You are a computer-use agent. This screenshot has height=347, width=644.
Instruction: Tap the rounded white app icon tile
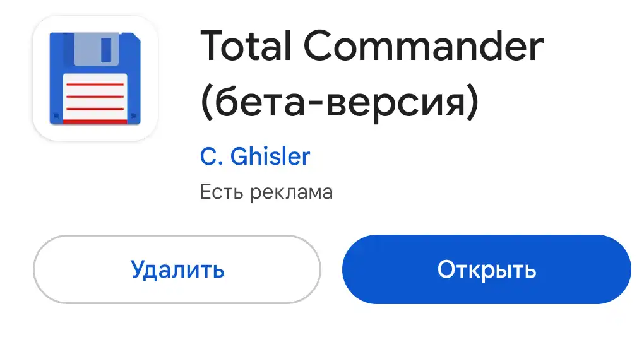pos(95,78)
